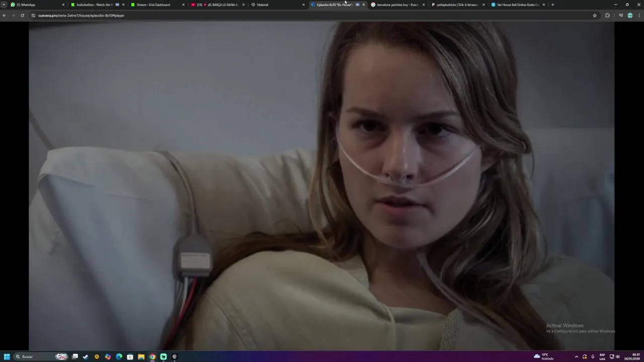Open the Chrome profile avatar
The image size is (644, 362).
tap(630, 16)
